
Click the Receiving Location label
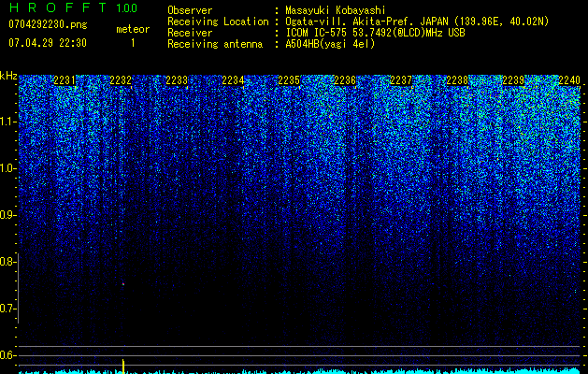tap(218, 22)
